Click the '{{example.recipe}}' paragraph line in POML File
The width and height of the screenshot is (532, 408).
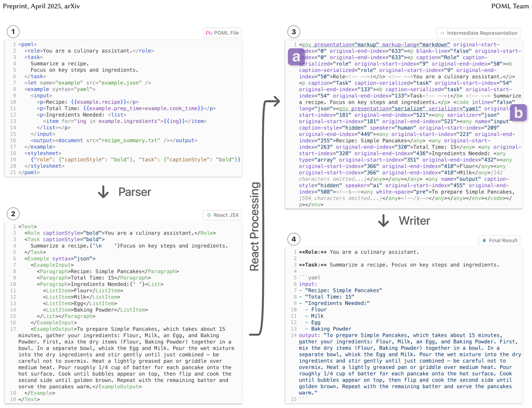coord(88,102)
